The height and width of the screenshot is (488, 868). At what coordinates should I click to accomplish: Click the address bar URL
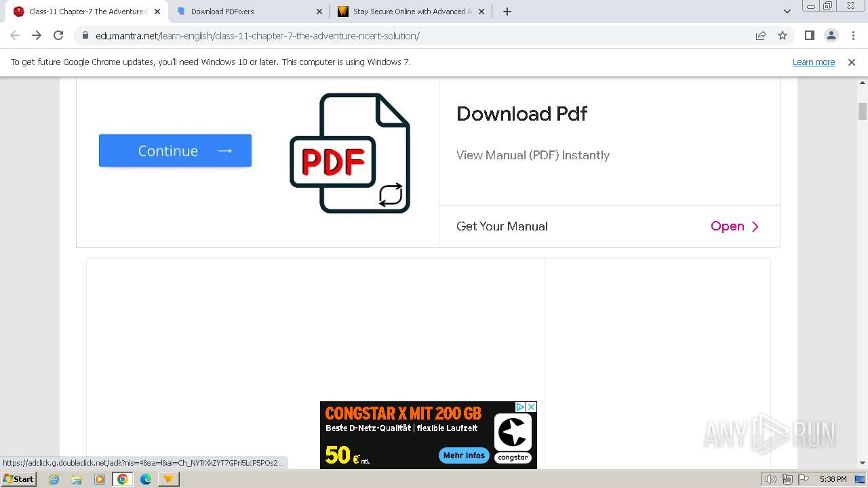click(258, 35)
